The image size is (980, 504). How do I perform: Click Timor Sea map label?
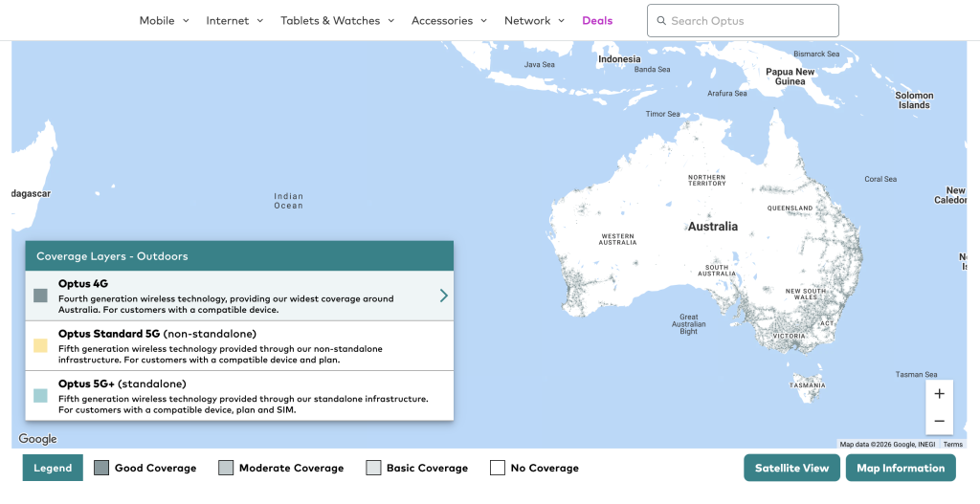(662, 115)
